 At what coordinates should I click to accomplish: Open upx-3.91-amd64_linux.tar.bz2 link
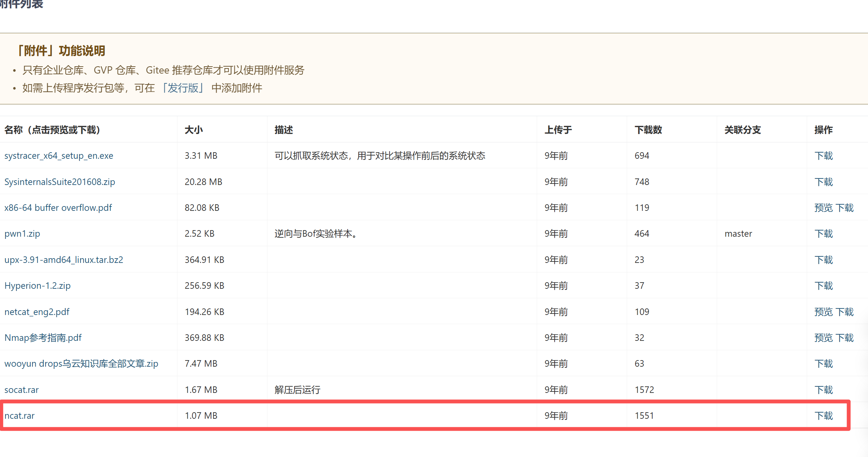[x=64, y=260]
